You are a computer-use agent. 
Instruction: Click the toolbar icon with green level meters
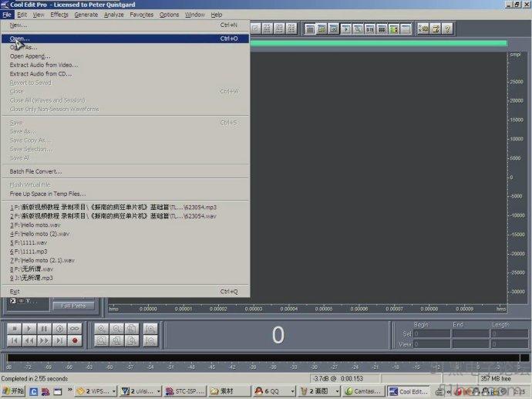pos(393,29)
